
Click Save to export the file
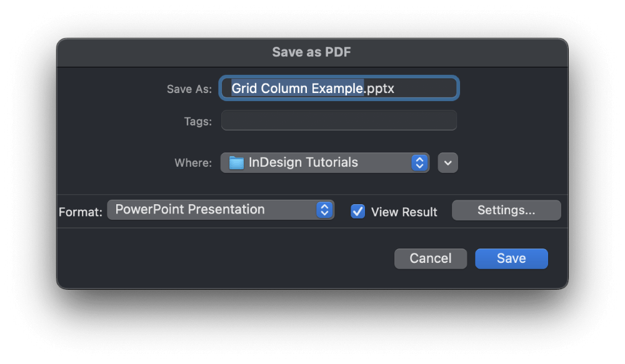[511, 258]
